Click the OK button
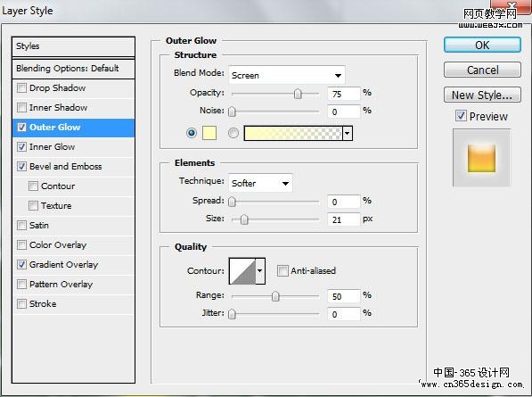This screenshot has width=532, height=397. [482, 45]
